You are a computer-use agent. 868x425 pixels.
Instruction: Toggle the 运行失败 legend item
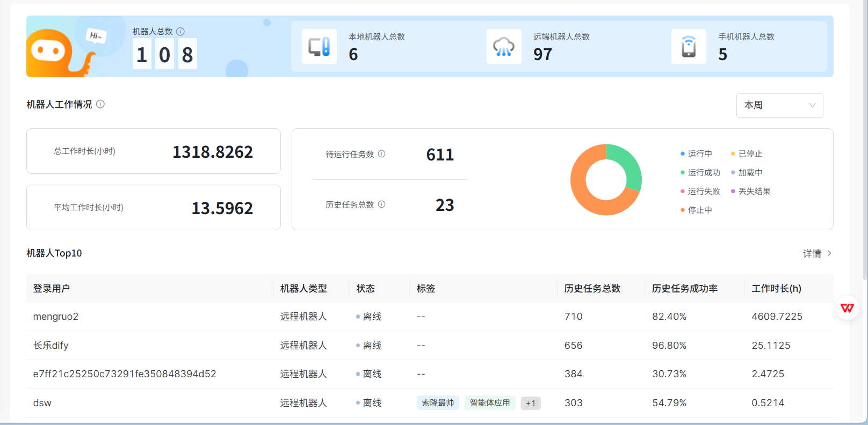click(700, 192)
